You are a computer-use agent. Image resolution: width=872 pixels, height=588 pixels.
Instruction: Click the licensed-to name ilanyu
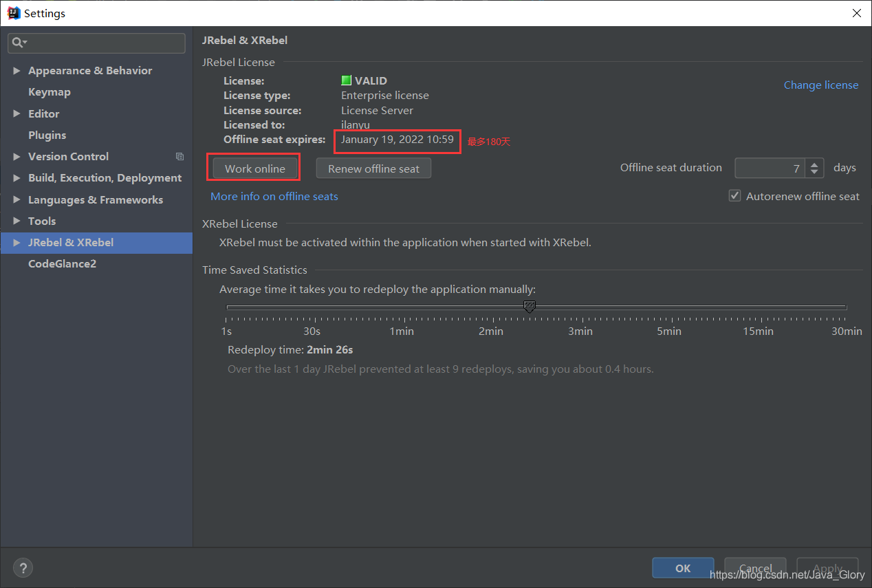[x=356, y=125]
